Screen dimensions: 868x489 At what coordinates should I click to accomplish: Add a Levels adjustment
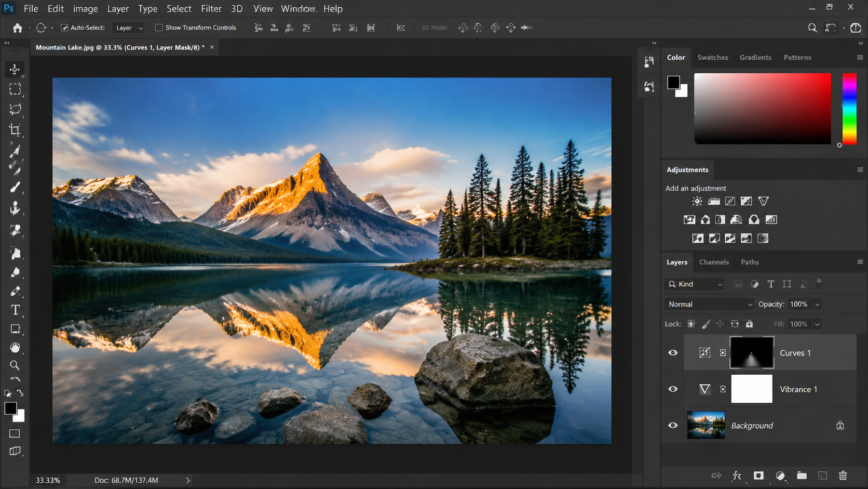pyautogui.click(x=714, y=201)
